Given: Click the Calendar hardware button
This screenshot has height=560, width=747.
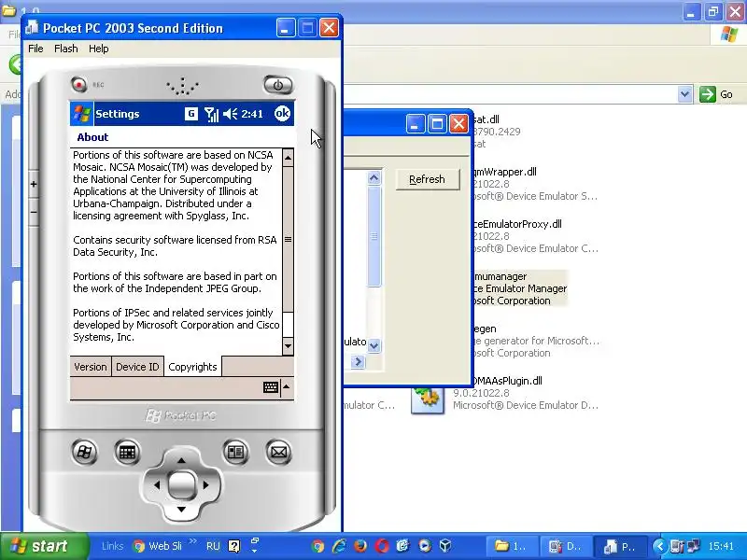Looking at the screenshot, I should click(x=127, y=452).
